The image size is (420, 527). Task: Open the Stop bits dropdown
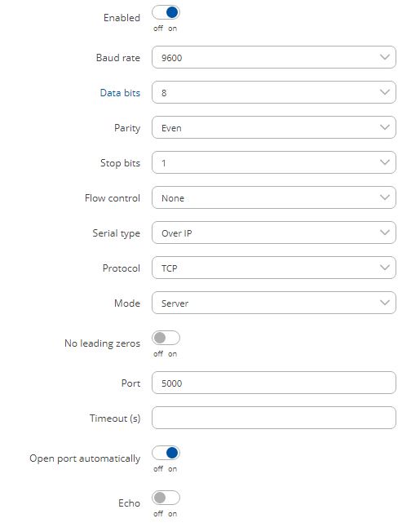[274, 162]
